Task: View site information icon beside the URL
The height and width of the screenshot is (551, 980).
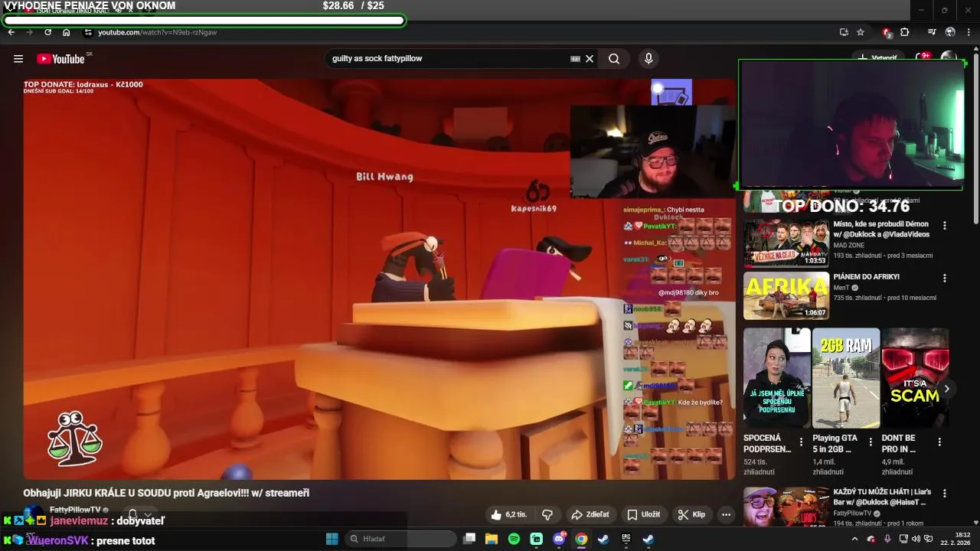Action: point(88,32)
